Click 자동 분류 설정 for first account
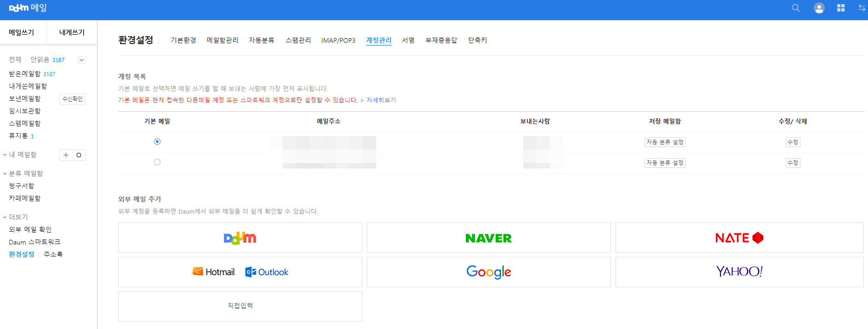The width and height of the screenshot is (868, 329). pos(665,142)
